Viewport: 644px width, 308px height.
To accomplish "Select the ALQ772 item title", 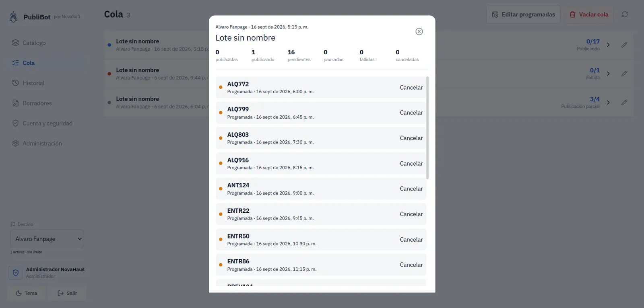I will (x=238, y=84).
